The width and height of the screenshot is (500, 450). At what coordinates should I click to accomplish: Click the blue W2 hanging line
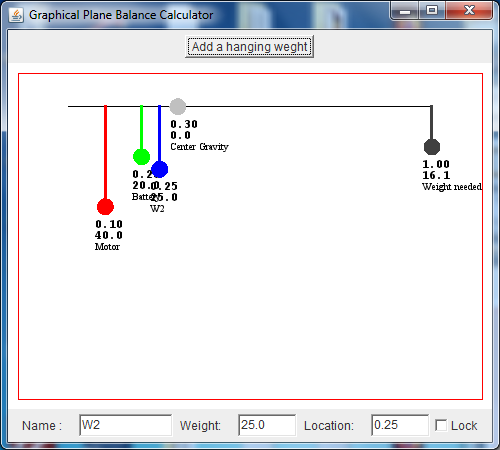[x=159, y=133]
